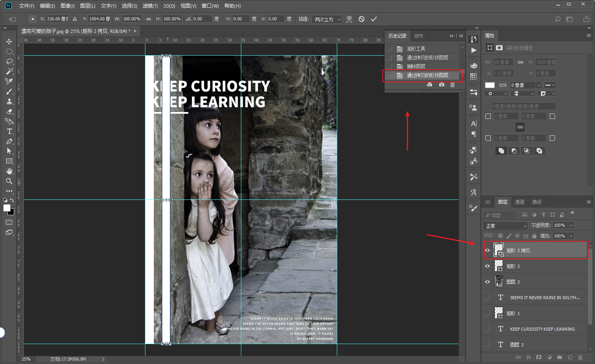Open the 正常 blend mode dropdown
Image resolution: width=595 pixels, height=364 pixels.
(506, 226)
